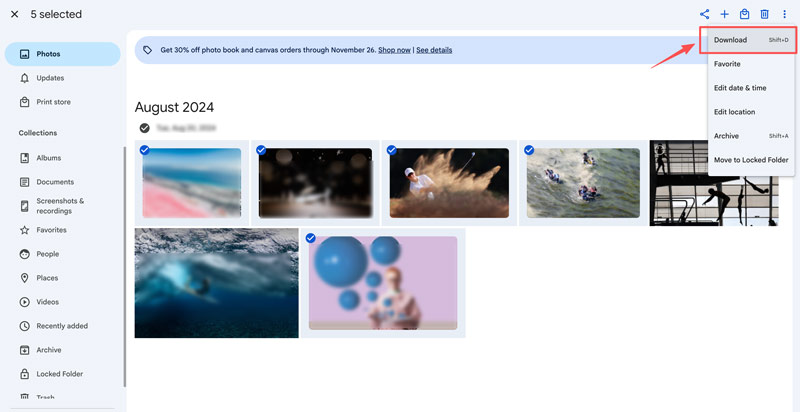Click the People face icon
800x412 pixels.
point(24,254)
